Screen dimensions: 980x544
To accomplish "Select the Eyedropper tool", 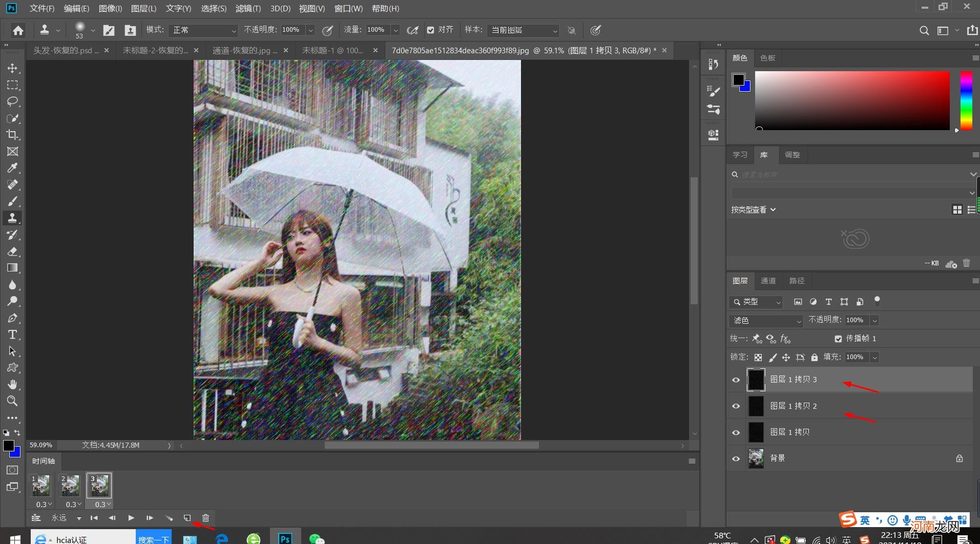I will [12, 168].
